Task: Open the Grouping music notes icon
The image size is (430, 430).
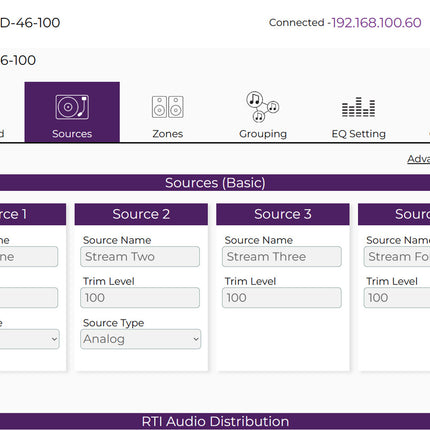Action: coord(263,106)
